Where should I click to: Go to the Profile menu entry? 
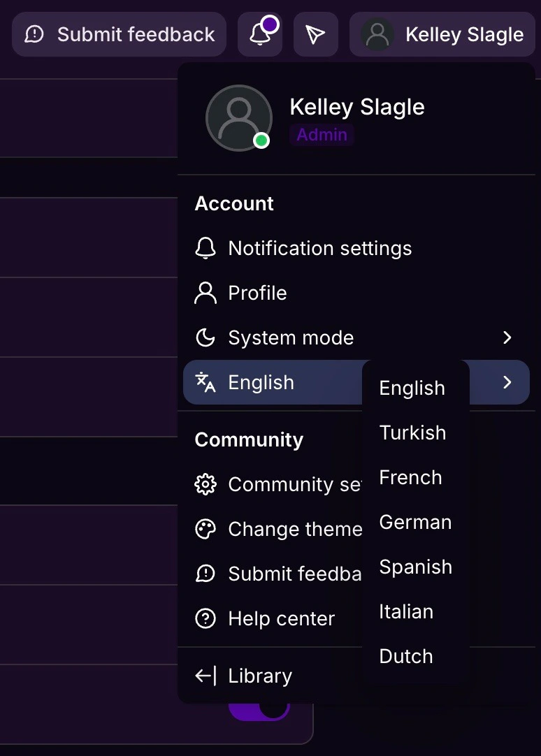point(257,293)
